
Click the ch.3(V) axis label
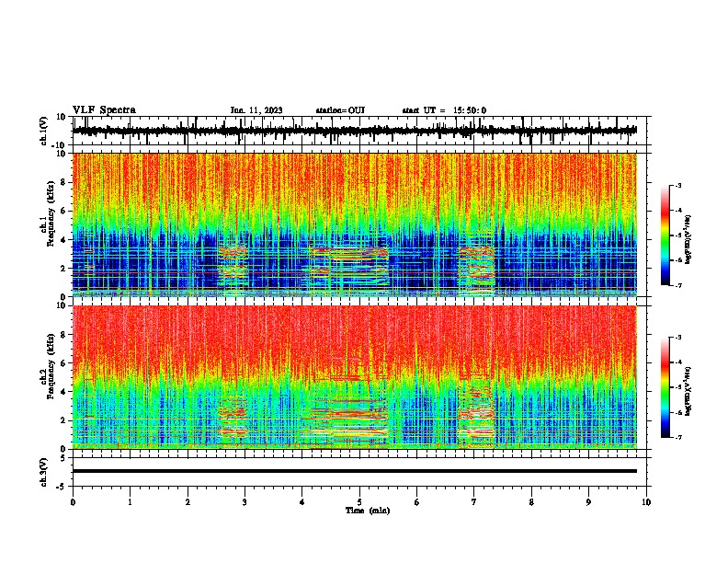[44, 472]
